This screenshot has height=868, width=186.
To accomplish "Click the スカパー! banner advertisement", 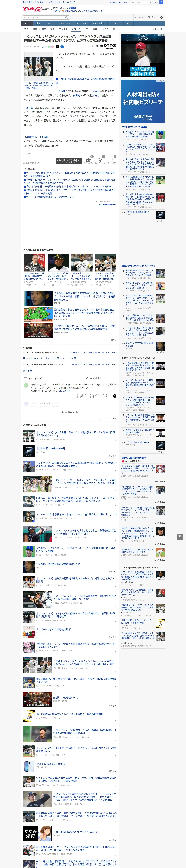I will (143, 56).
